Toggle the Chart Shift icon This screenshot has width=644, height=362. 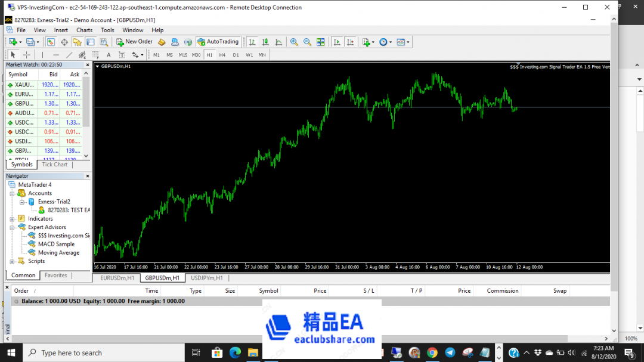pos(351,42)
